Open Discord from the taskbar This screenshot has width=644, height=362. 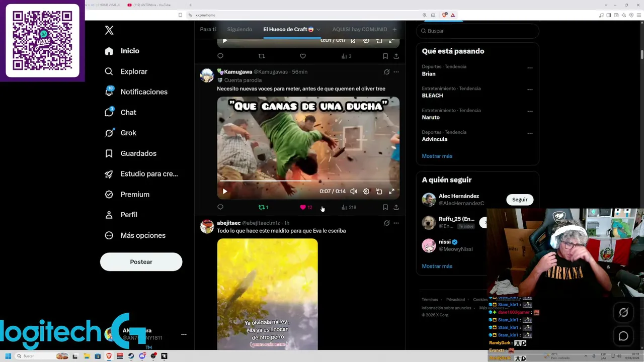click(x=142, y=356)
